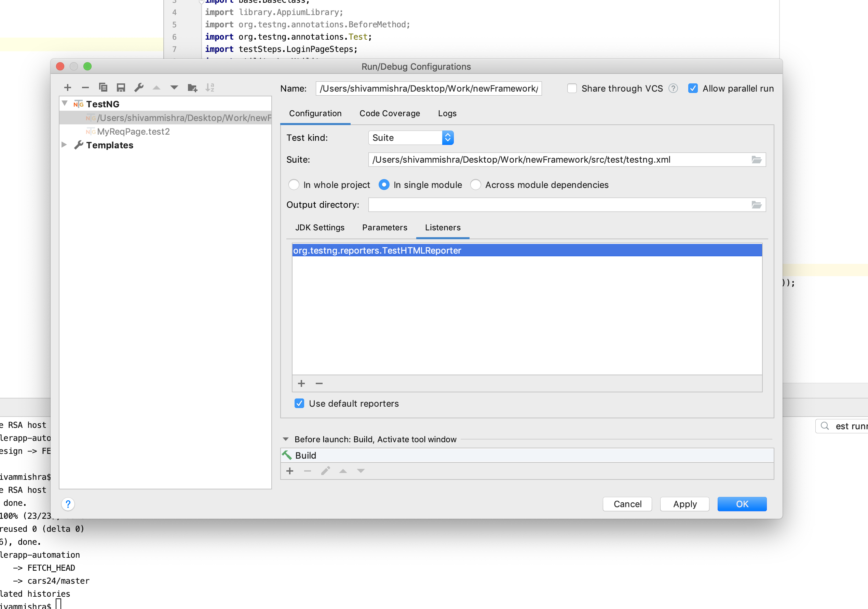Viewport: 868px width, 609px height.
Task: Open the Test kind Suite dropdown
Action: point(411,138)
